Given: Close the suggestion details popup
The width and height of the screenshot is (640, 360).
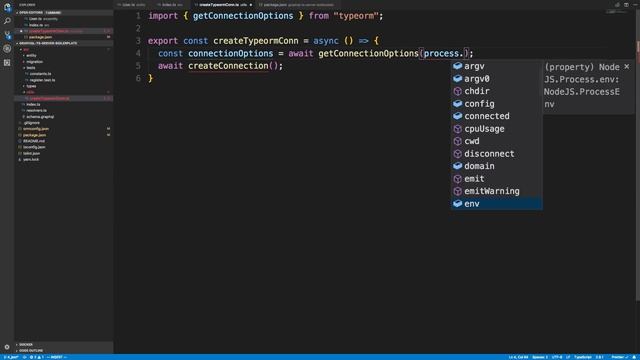Looking at the screenshot, I should 627,67.
